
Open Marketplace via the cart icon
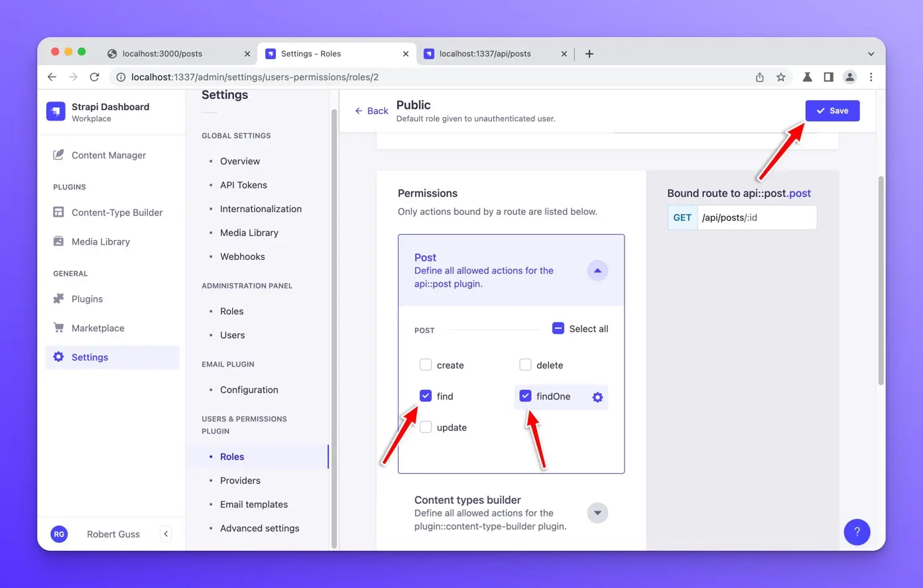[x=58, y=328]
